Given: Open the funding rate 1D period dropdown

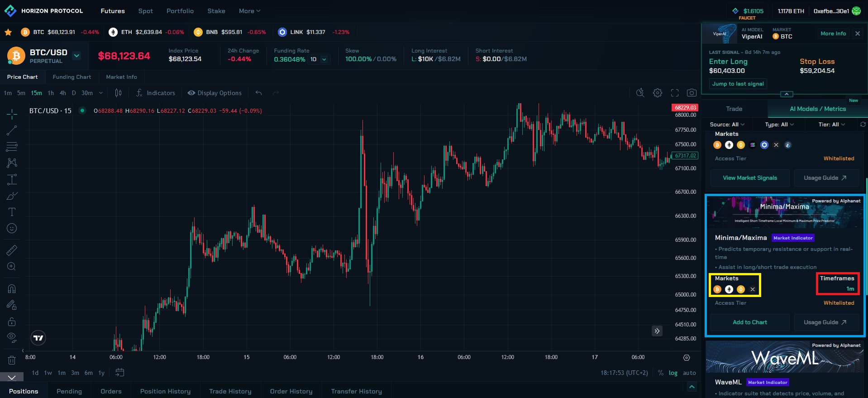Looking at the screenshot, I should pyautogui.click(x=319, y=59).
